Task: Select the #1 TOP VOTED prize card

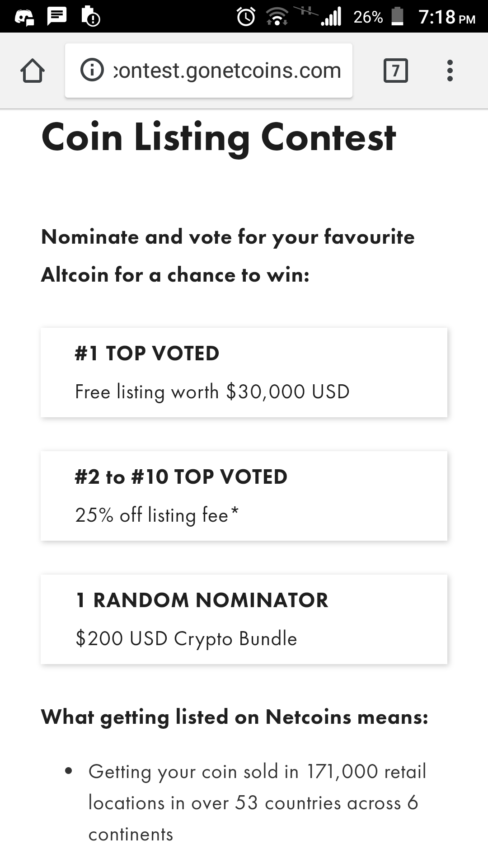Action: pos(244,373)
